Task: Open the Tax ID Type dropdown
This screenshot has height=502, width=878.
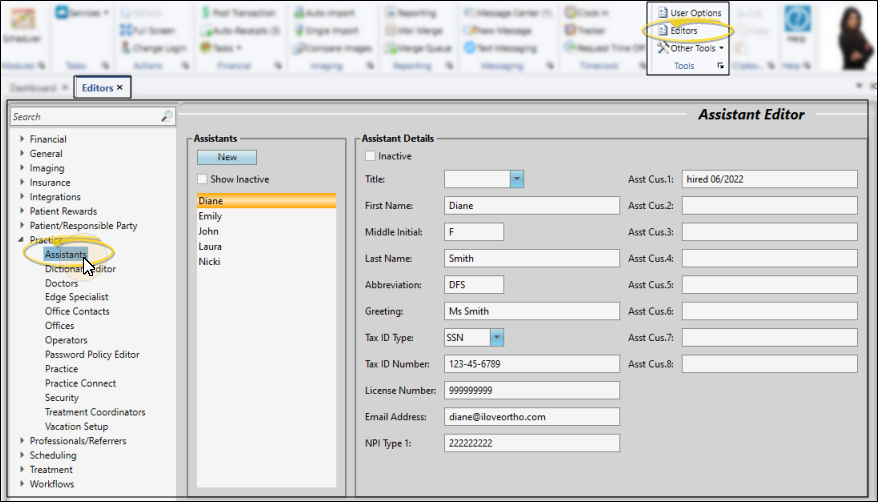Action: (x=497, y=337)
